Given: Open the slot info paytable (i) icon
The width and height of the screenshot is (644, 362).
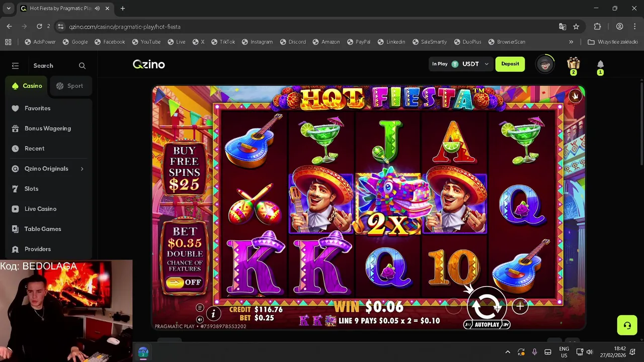Looking at the screenshot, I should pyautogui.click(x=213, y=314).
